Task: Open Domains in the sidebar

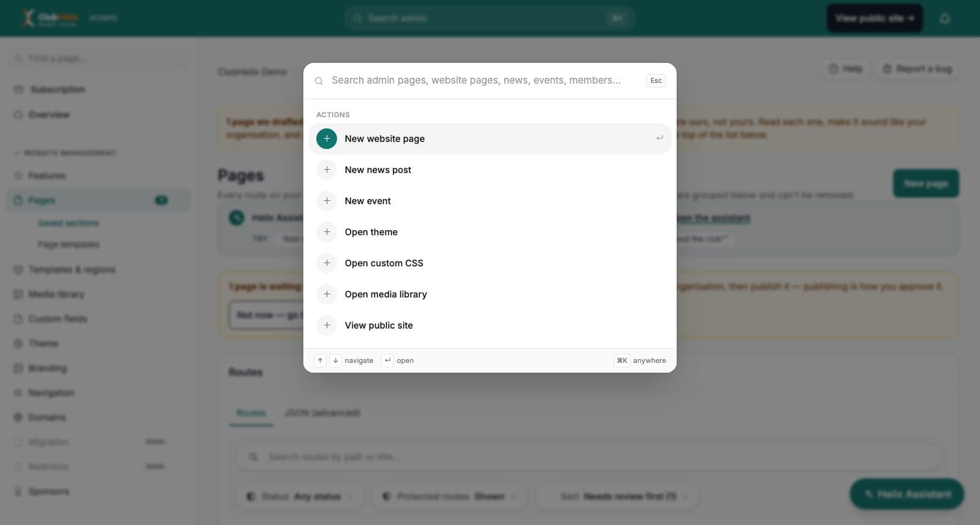Action: [99, 417]
